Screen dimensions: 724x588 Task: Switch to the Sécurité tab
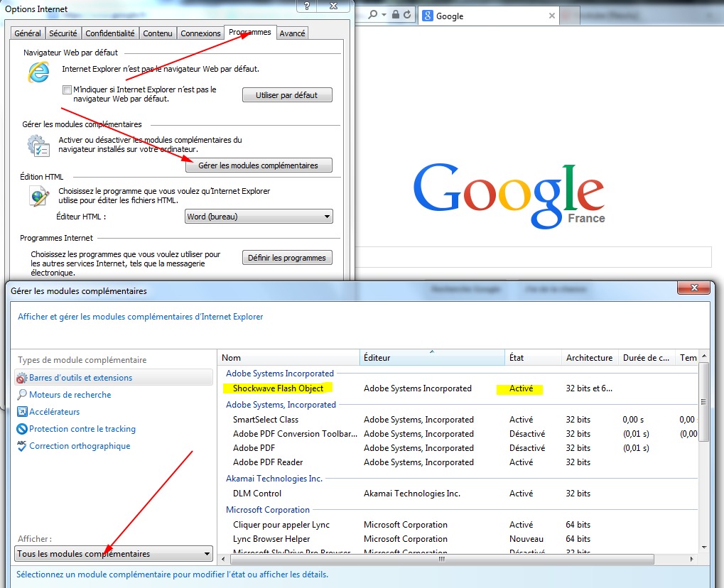[x=63, y=33]
